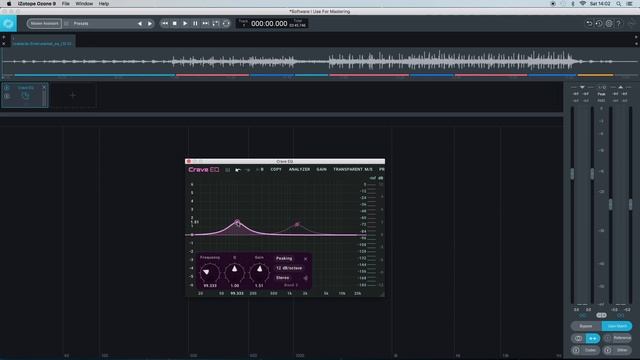Add a module with the plus slot
The height and width of the screenshot is (360, 640).
click(73, 96)
